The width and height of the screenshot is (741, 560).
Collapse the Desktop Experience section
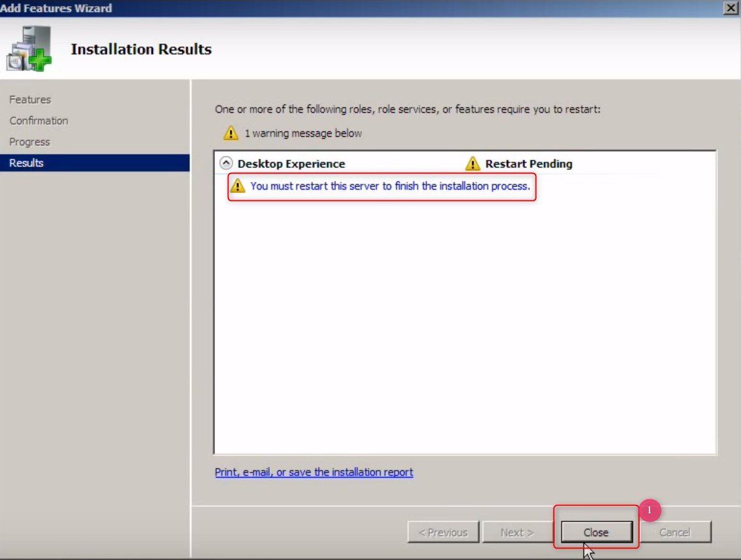(x=226, y=163)
